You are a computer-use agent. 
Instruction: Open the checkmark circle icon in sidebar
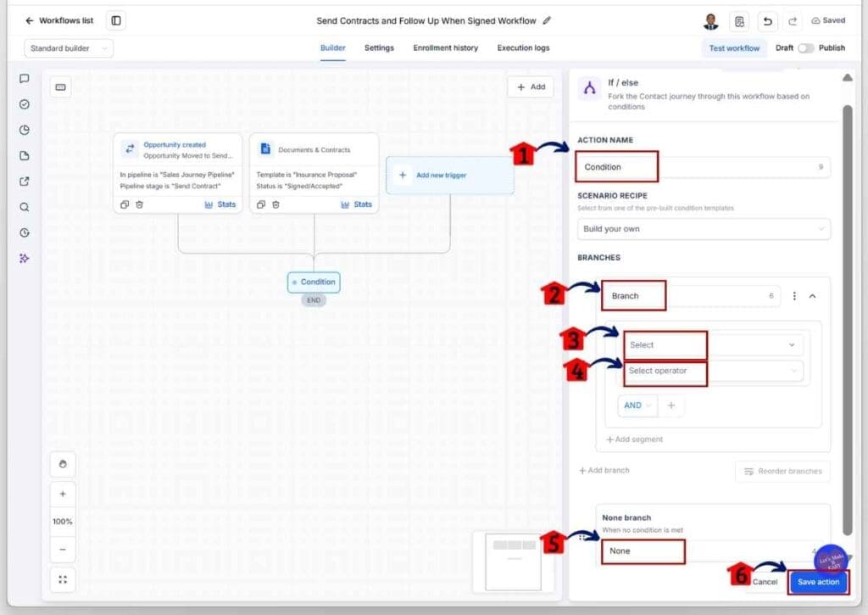(x=25, y=104)
